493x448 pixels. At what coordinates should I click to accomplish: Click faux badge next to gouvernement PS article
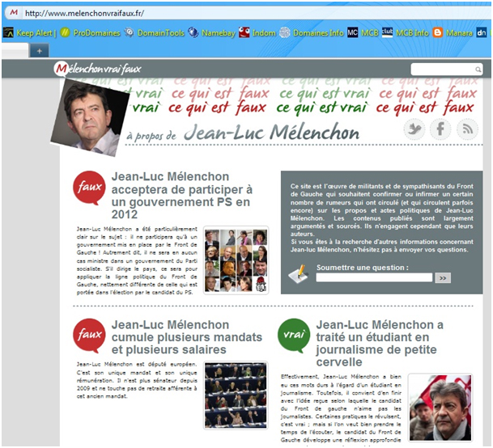(90, 188)
